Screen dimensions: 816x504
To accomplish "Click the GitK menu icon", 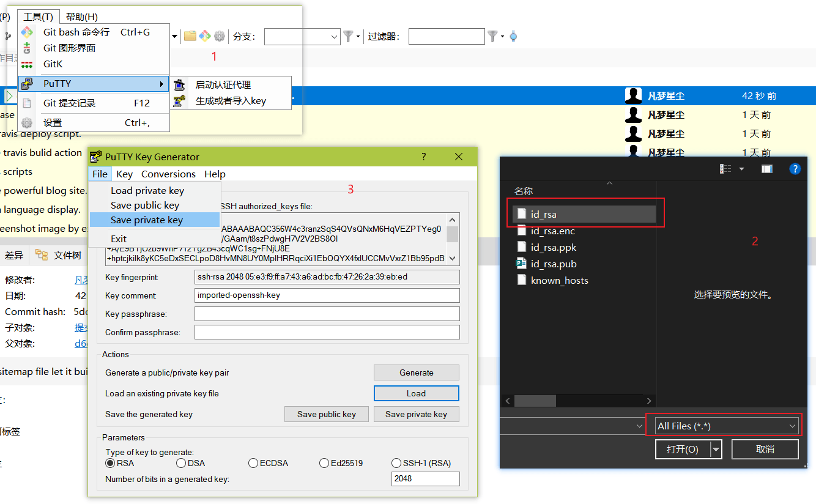I will (x=27, y=64).
